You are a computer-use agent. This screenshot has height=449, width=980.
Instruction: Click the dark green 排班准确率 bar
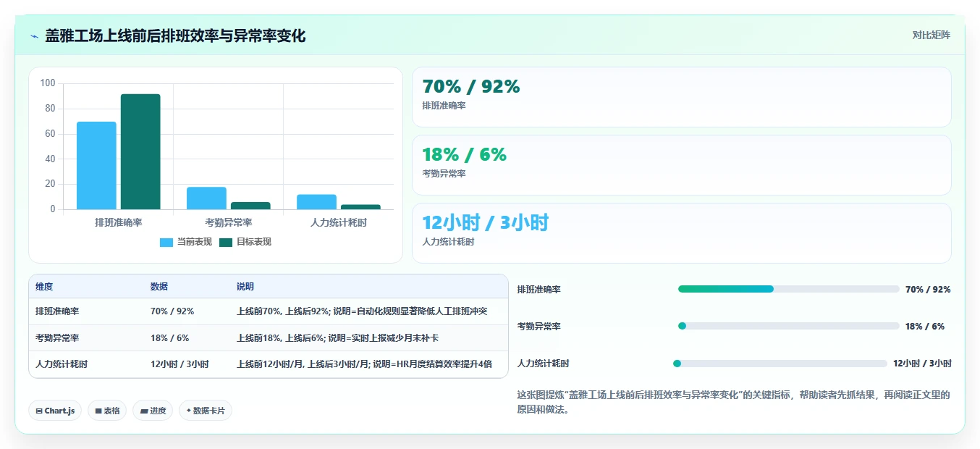click(x=140, y=152)
